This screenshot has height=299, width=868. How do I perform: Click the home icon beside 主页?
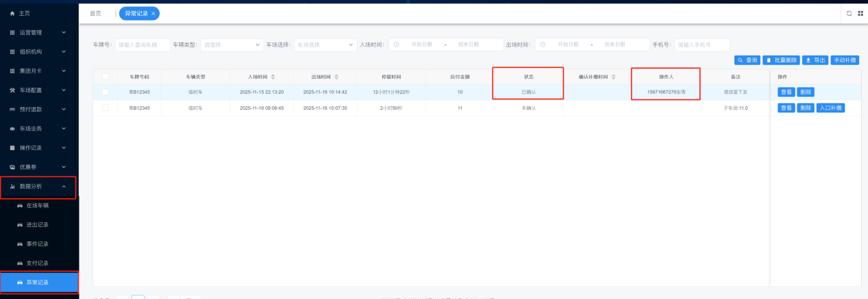click(x=12, y=14)
